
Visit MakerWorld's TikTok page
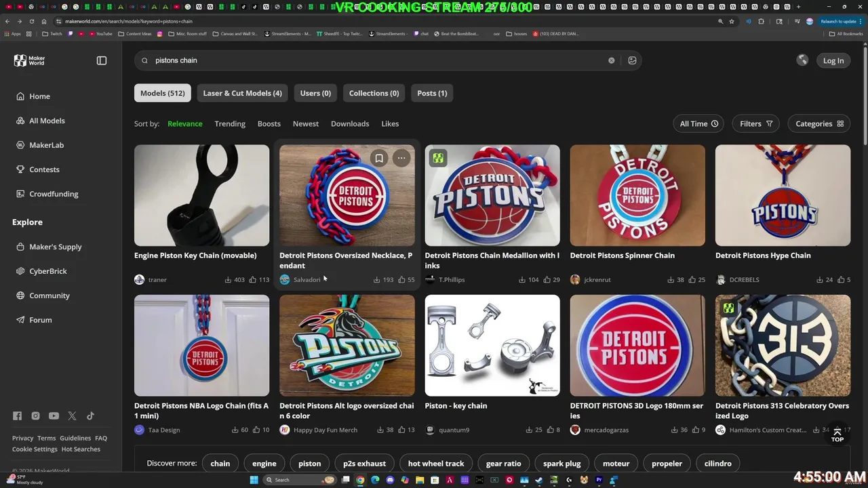[x=90, y=416]
